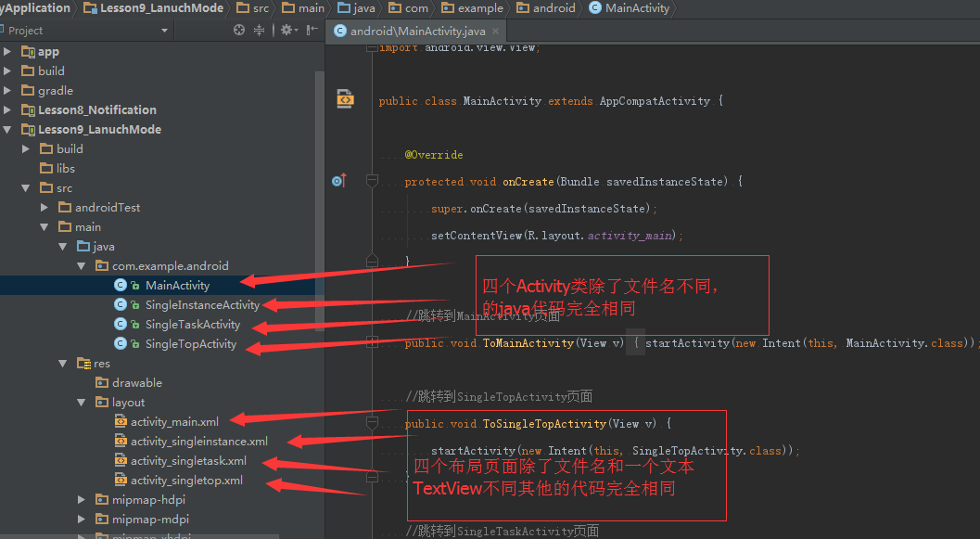Viewport: 980px width, 539px height.
Task: Hide the Project tool window
Action: 307,30
